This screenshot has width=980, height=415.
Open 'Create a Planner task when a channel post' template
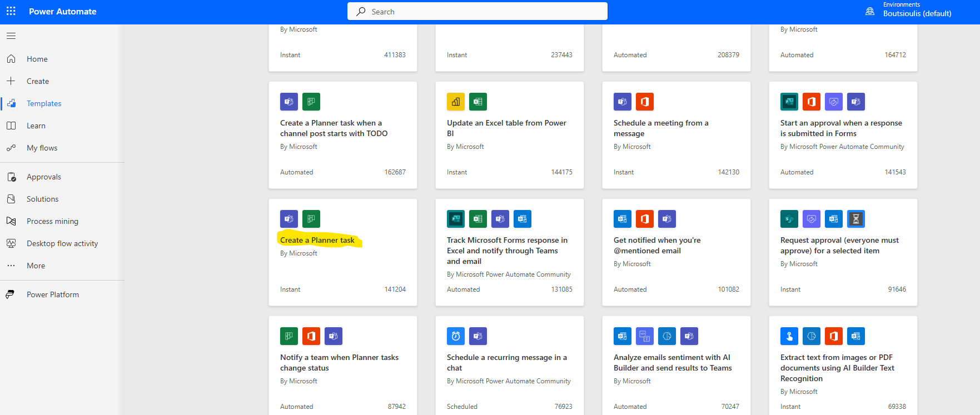tap(334, 128)
